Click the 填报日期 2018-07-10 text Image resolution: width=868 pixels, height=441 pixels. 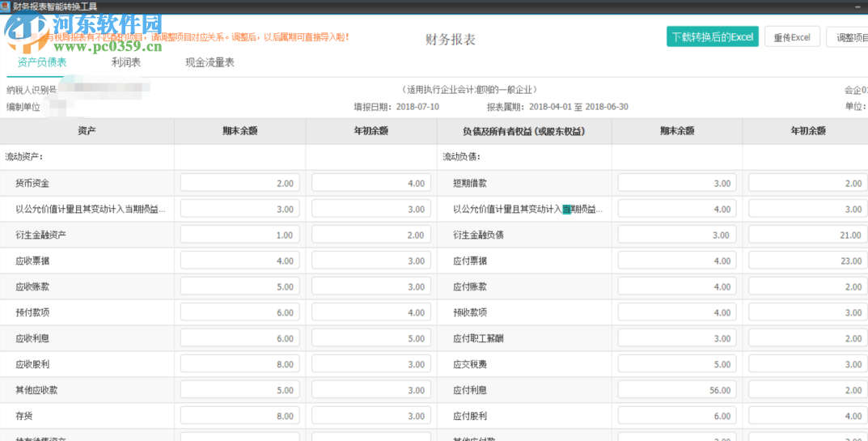click(x=396, y=106)
